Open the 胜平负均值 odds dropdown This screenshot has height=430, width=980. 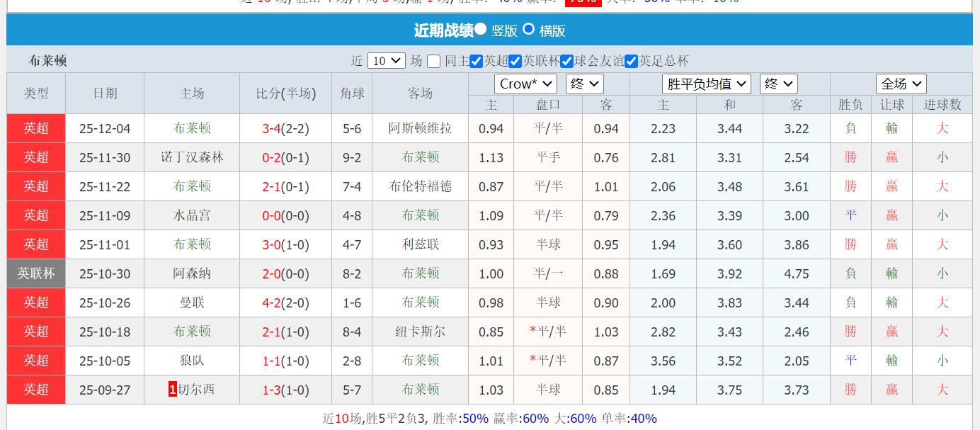706,84
